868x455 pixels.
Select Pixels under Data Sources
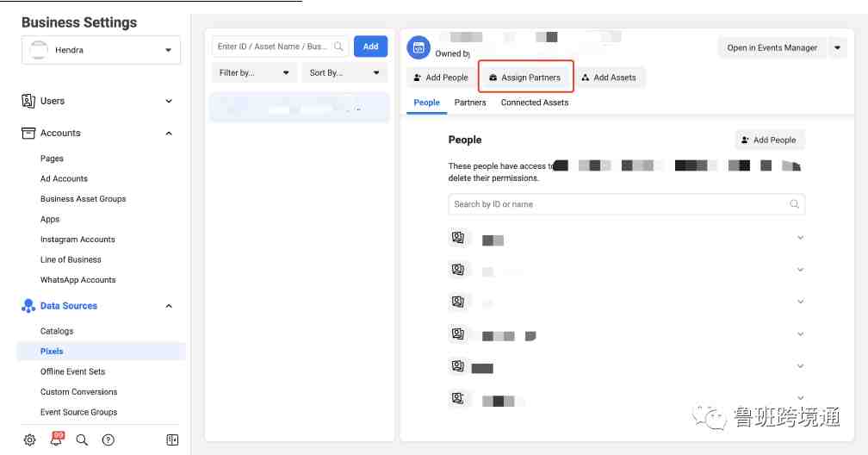click(x=102, y=352)
